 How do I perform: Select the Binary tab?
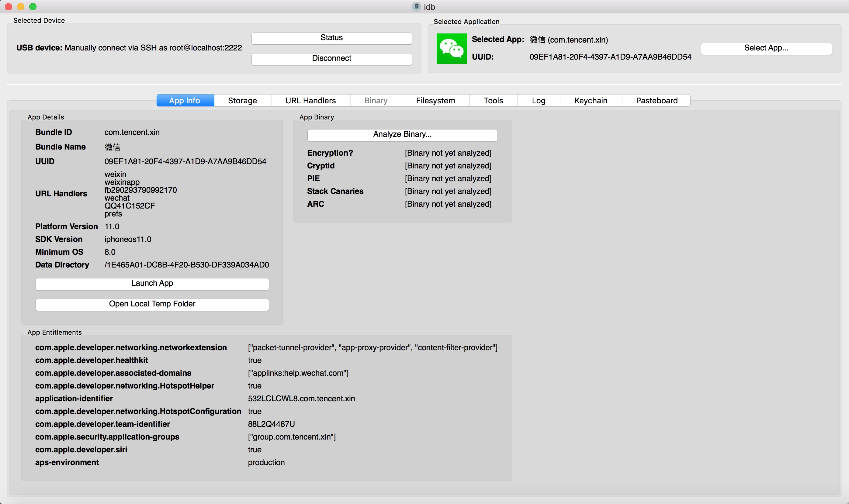[376, 101]
